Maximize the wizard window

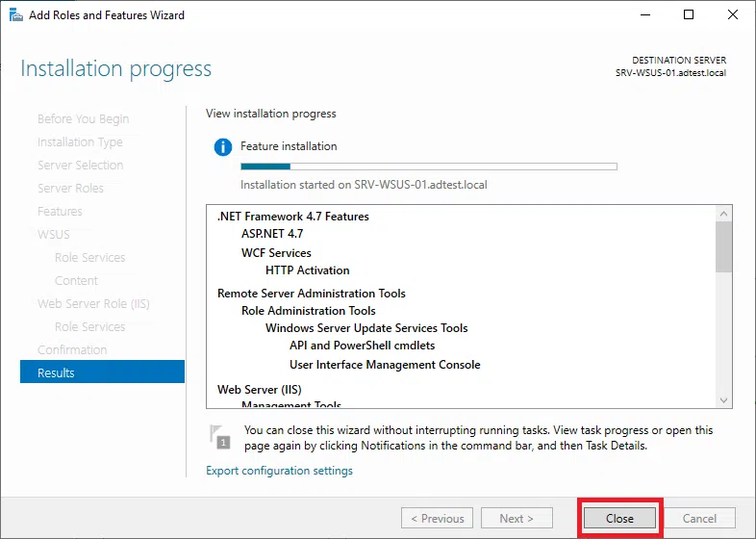(688, 15)
